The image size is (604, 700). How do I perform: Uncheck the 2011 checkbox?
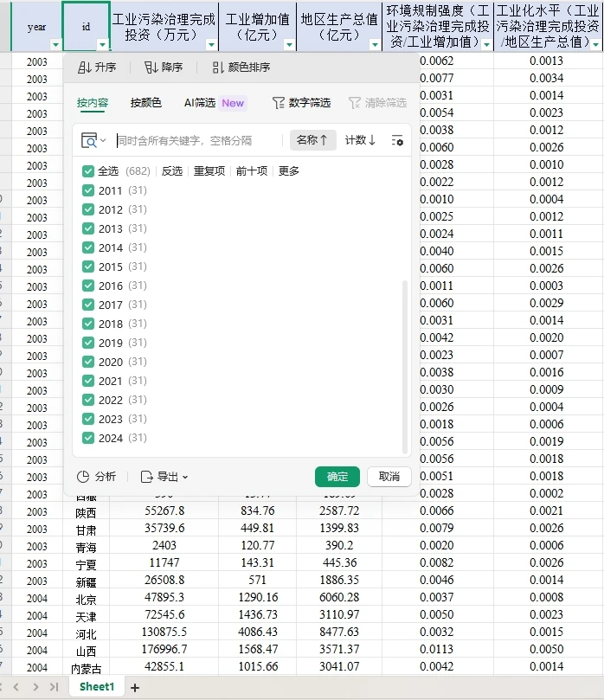pyautogui.click(x=88, y=190)
